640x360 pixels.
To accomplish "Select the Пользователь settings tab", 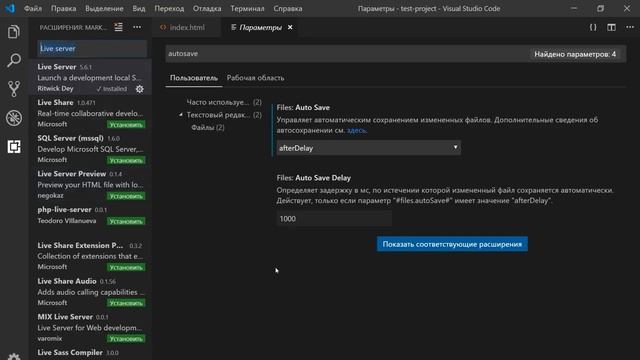I will [194, 78].
